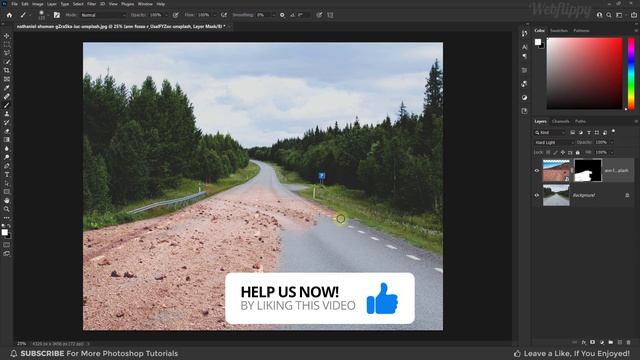This screenshot has width=640, height=360.
Task: Toggle symmetry paint options icon
Action: pyautogui.click(x=330, y=15)
